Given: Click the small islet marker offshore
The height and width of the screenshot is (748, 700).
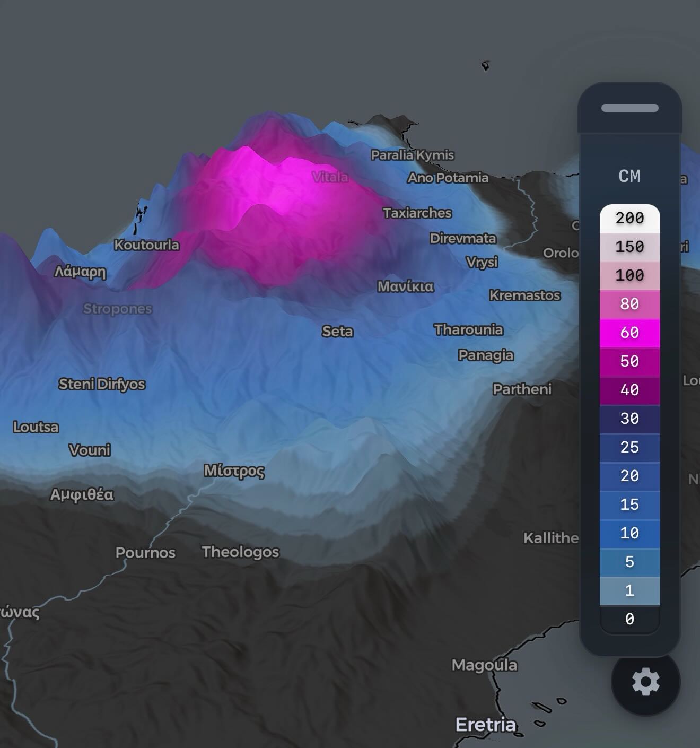Looking at the screenshot, I should [485, 66].
